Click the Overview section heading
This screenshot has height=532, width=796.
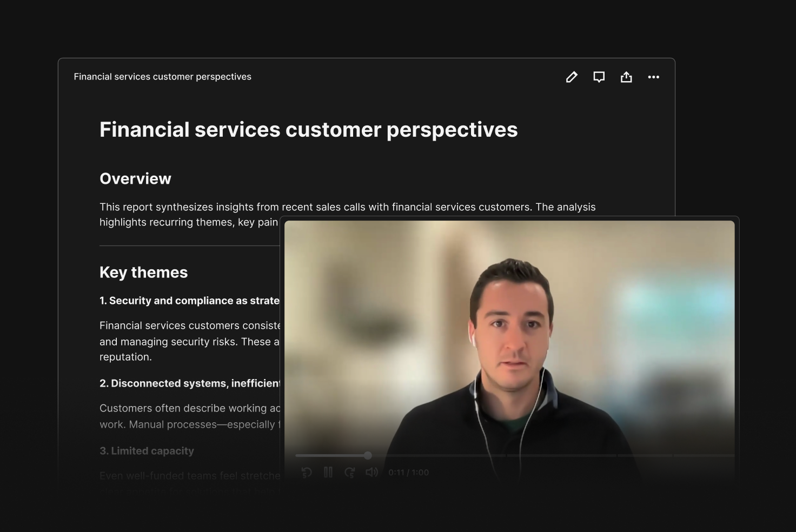tap(135, 178)
